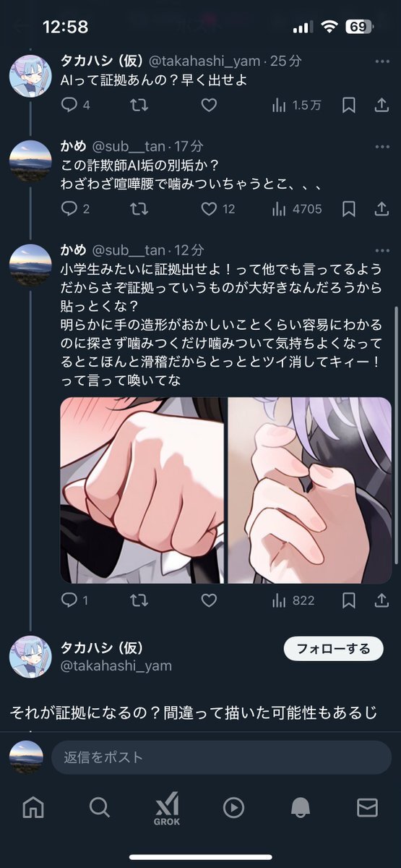This screenshot has width=401, height=868.
Task: Tap the 返信をポスト reply field
Action: (221, 757)
